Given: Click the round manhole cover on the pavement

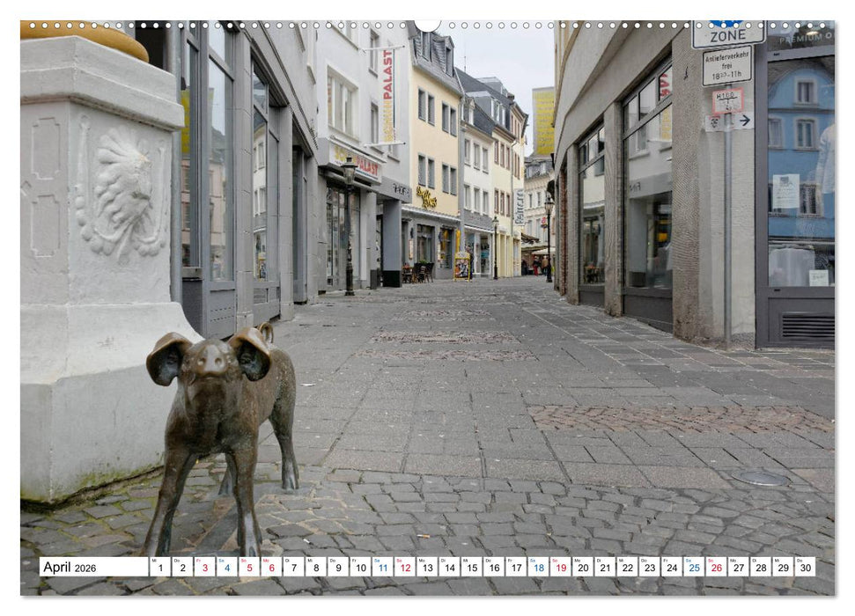Looking at the screenshot, I should tap(762, 478).
